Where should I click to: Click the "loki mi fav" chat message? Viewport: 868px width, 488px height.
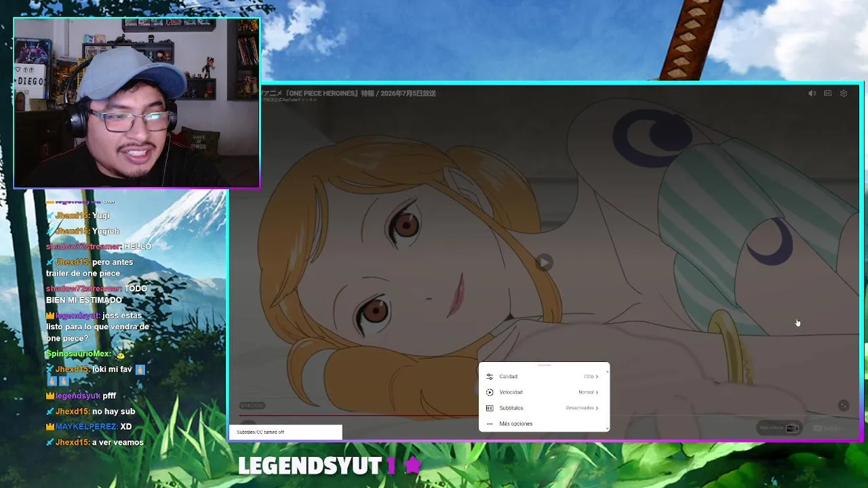pyautogui.click(x=113, y=369)
